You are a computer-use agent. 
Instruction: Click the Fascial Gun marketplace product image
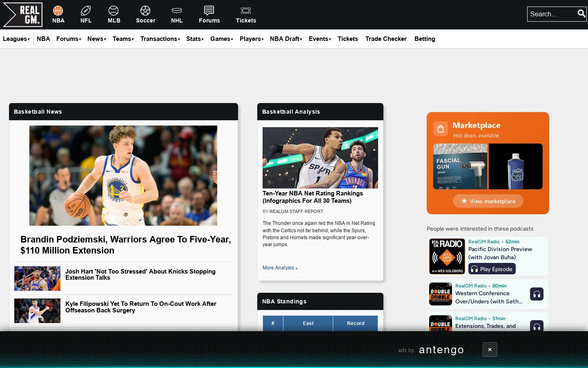tap(460, 166)
